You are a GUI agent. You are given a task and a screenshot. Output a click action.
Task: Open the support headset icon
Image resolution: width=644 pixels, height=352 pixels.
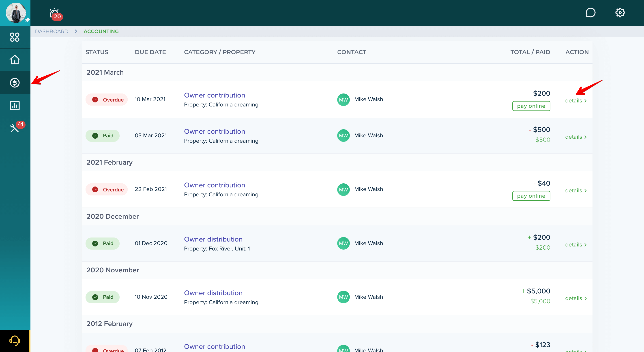tap(15, 341)
